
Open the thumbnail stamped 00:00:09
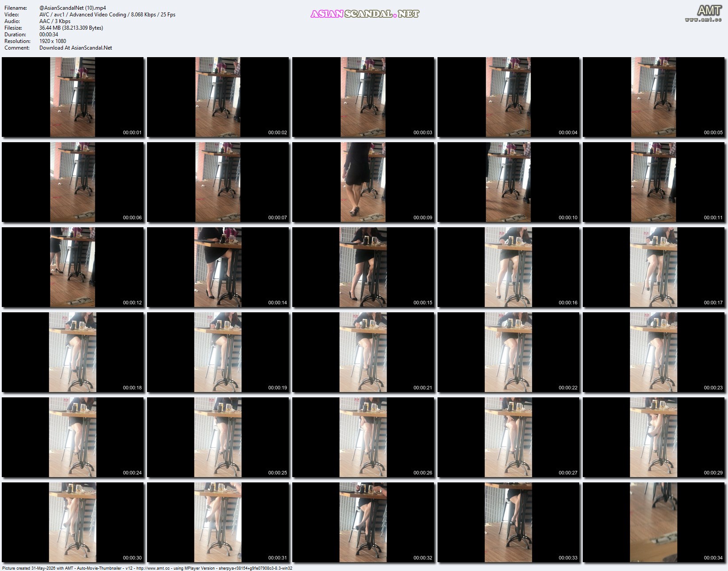(363, 182)
